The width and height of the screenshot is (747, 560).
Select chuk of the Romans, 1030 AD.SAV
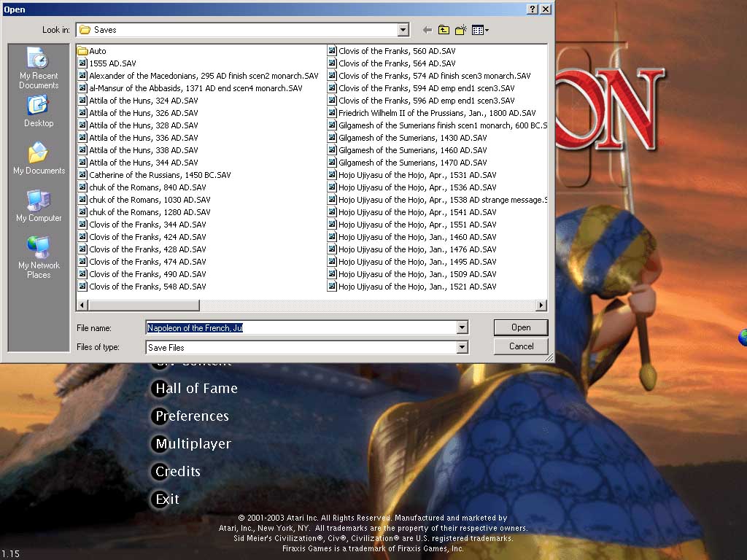point(150,200)
